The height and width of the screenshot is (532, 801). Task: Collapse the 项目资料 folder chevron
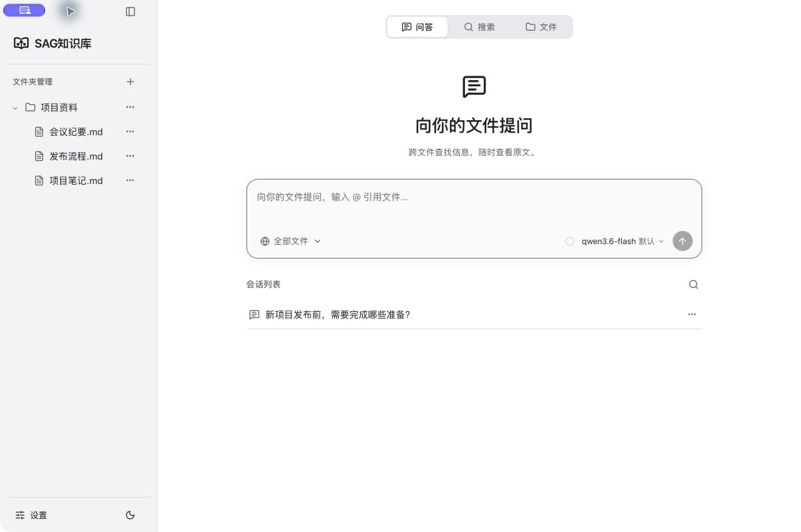15,108
